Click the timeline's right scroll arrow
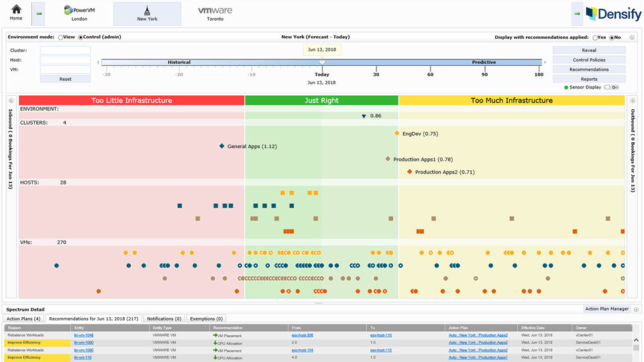This screenshot has height=362, width=644. coord(545,62)
